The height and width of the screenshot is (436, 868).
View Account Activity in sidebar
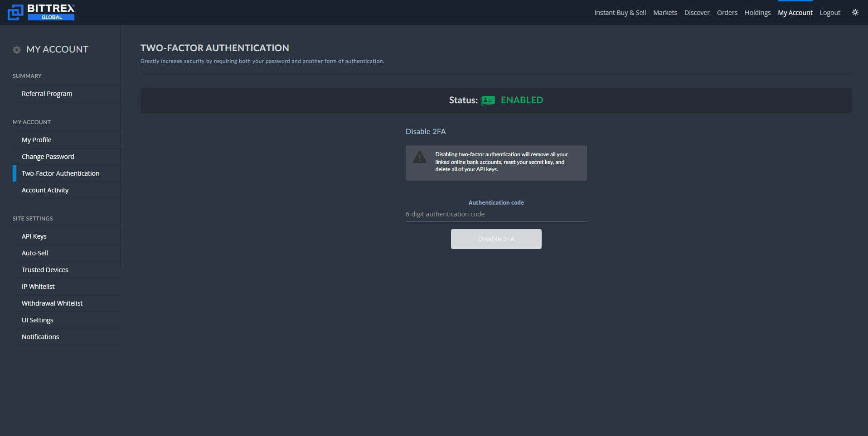45,190
